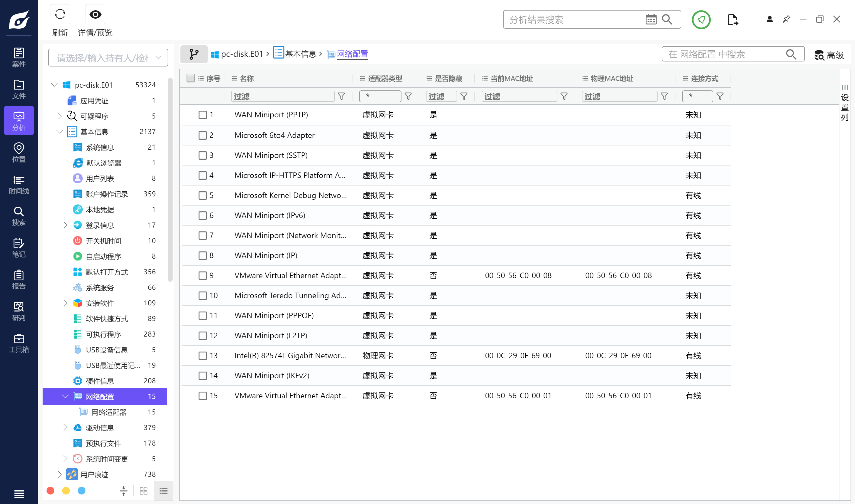Click filter funnel for 名称 column
Image resolution: width=855 pixels, height=504 pixels.
coord(341,97)
